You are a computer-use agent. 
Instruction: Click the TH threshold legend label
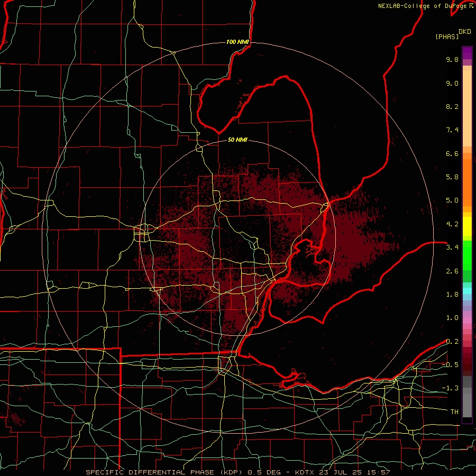point(454,412)
